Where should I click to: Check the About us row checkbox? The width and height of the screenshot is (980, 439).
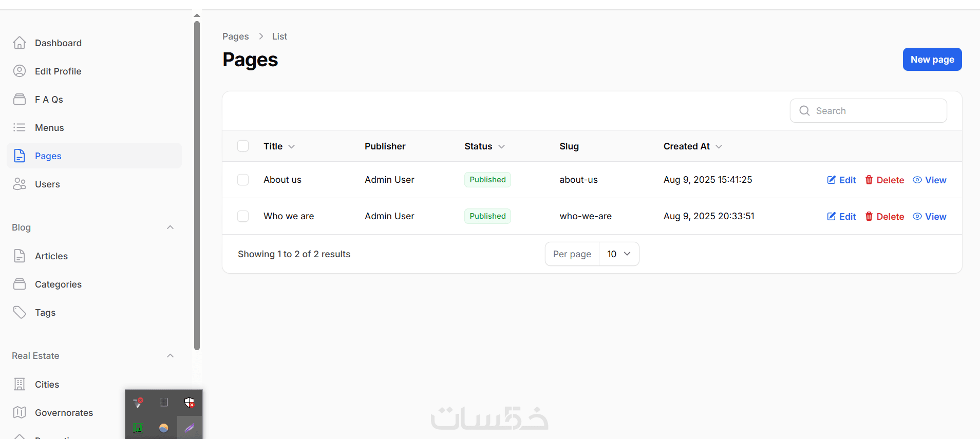click(x=243, y=180)
